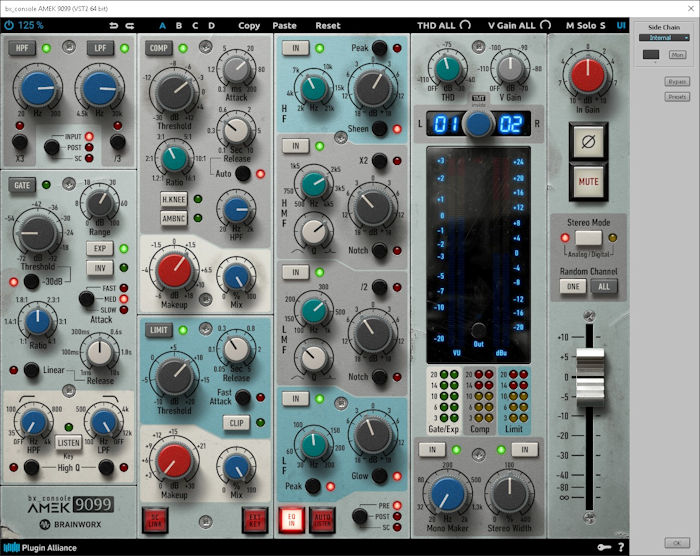The width and height of the screenshot is (700, 556).
Task: Open the UI settings menu
Action: [621, 25]
